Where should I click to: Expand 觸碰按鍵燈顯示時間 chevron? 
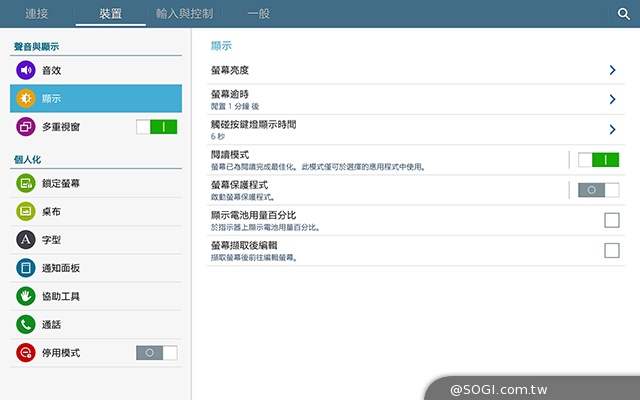pos(612,130)
